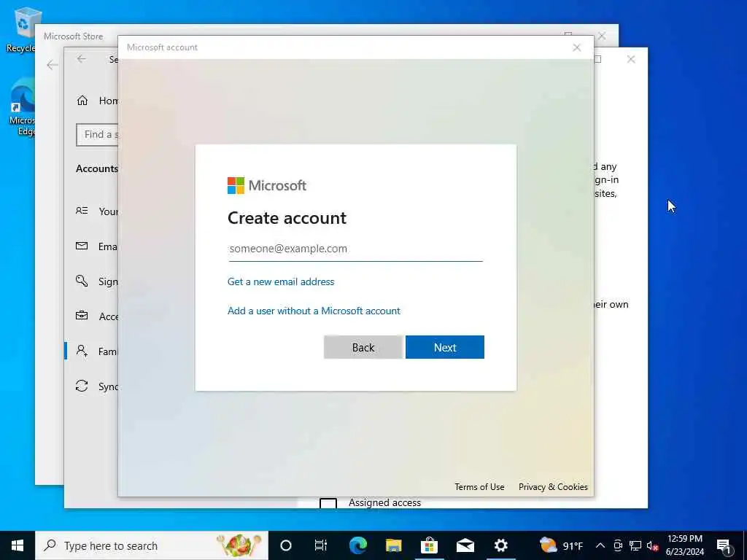The height and width of the screenshot is (560, 747).
Task: Open the notification center icon
Action: coord(724,545)
